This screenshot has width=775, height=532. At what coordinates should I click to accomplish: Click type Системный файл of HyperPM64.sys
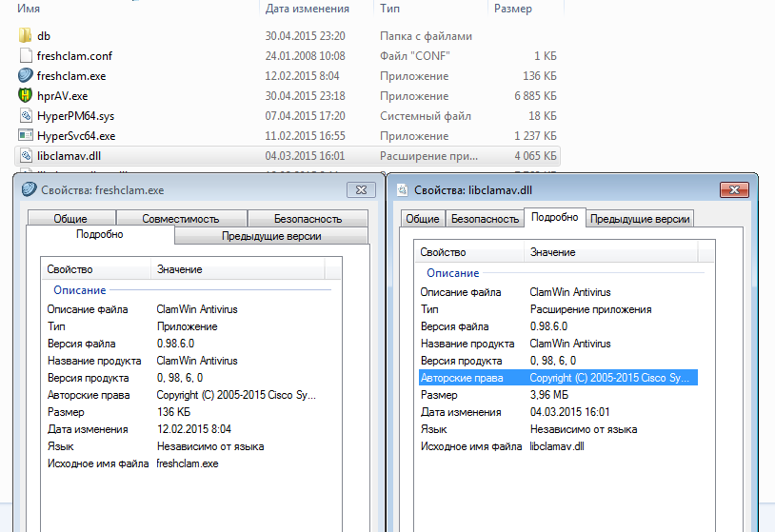coord(426,116)
